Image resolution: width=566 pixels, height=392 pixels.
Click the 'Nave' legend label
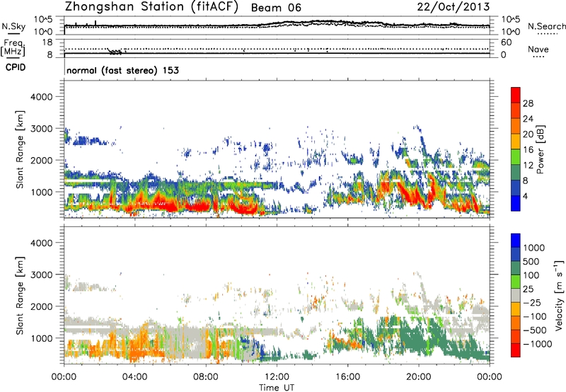pos(538,49)
